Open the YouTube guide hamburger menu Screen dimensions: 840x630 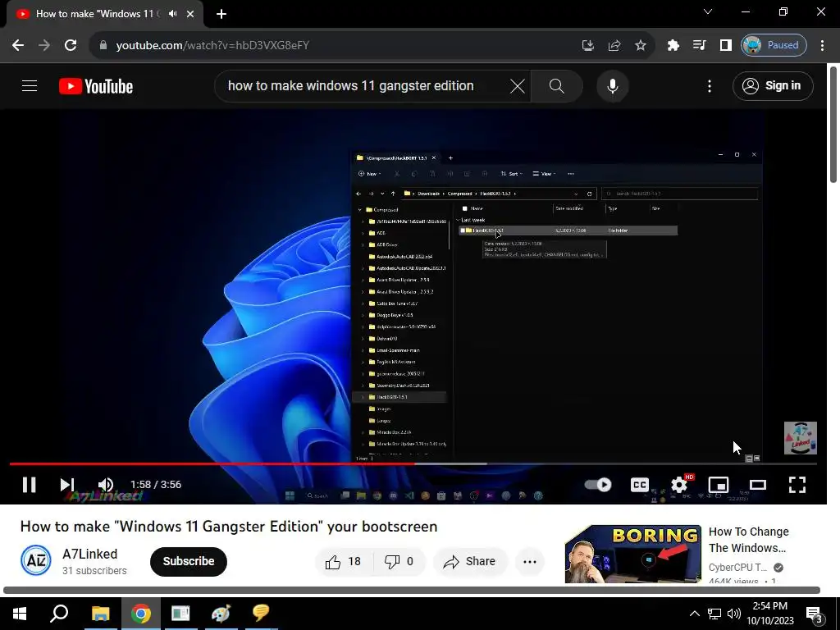tap(30, 85)
